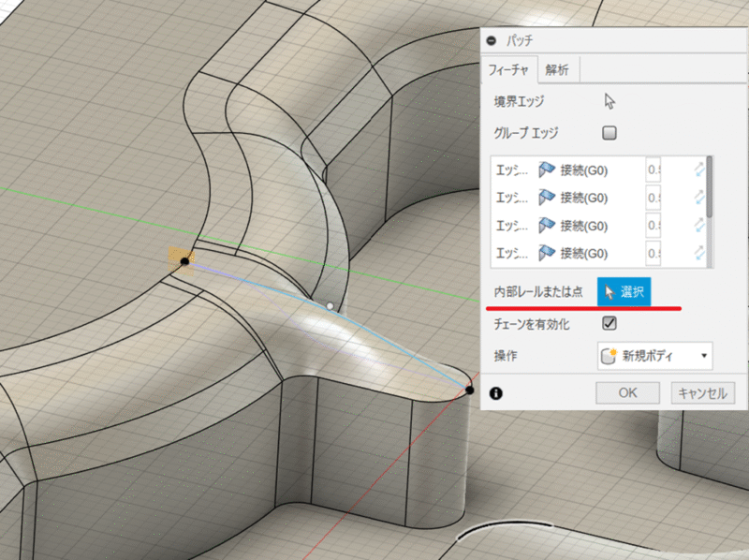This screenshot has height=560, width=749.
Task: Click the キャンセル button
Action: tap(703, 393)
